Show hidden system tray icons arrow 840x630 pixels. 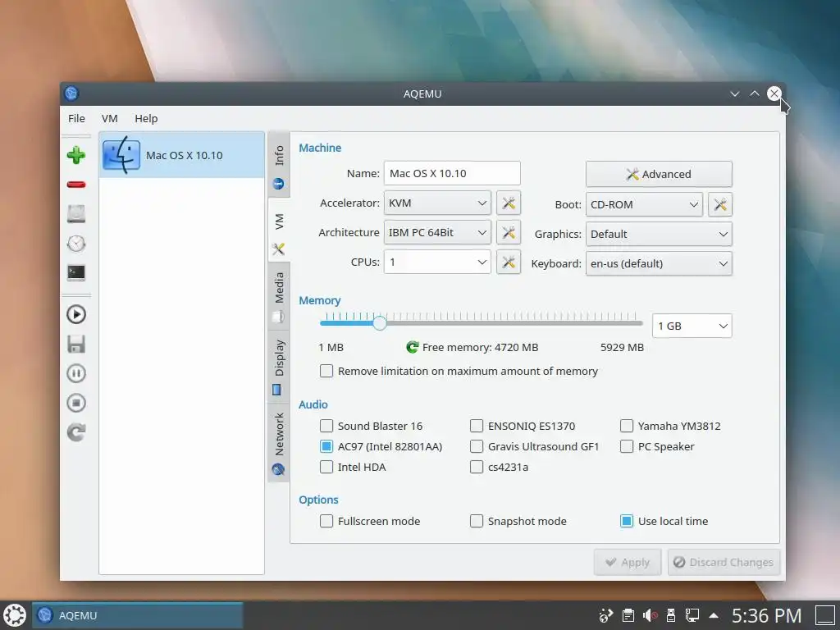[x=714, y=615]
